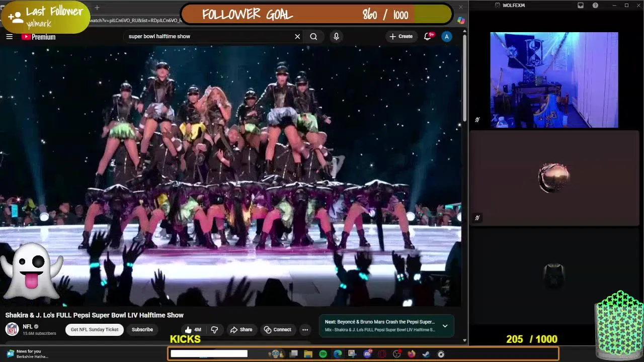Toggle muted mic icon on webcam tile

point(477,120)
